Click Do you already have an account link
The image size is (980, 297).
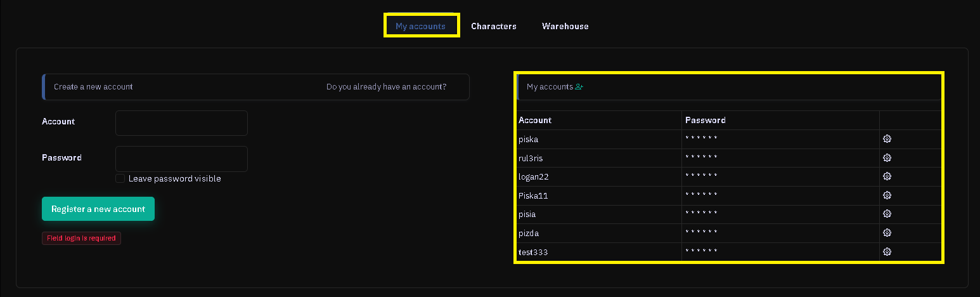[386, 87]
